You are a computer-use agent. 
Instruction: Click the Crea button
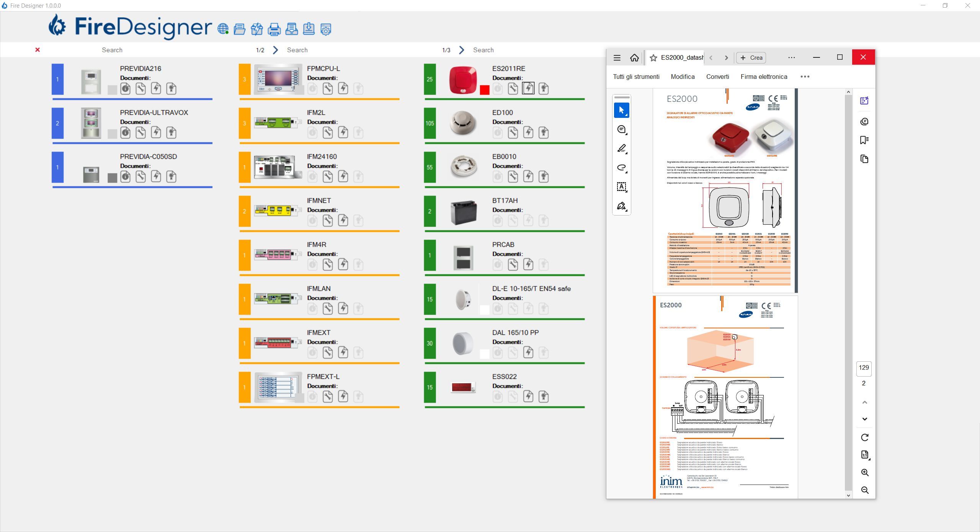[751, 58]
